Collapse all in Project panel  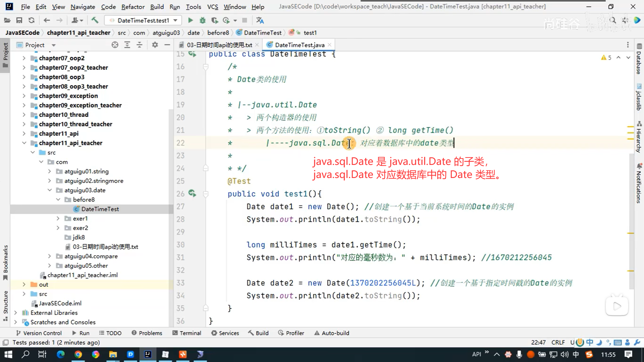click(140, 45)
